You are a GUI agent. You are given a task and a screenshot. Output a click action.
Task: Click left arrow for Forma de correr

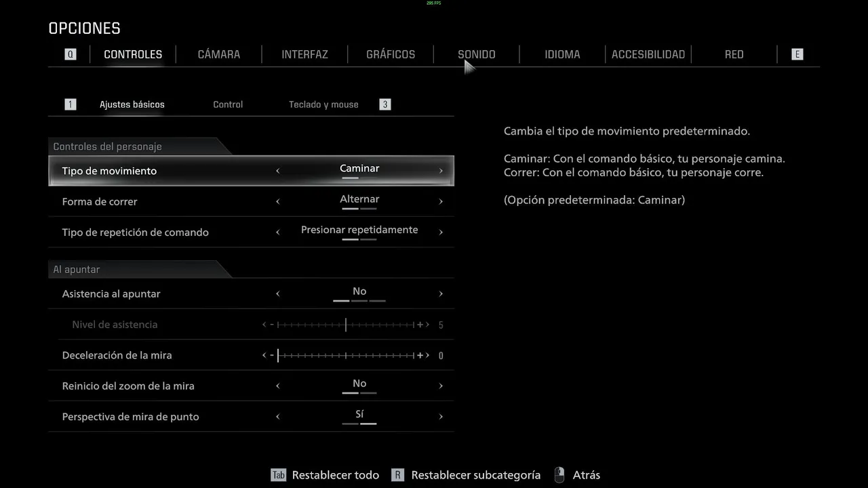278,201
